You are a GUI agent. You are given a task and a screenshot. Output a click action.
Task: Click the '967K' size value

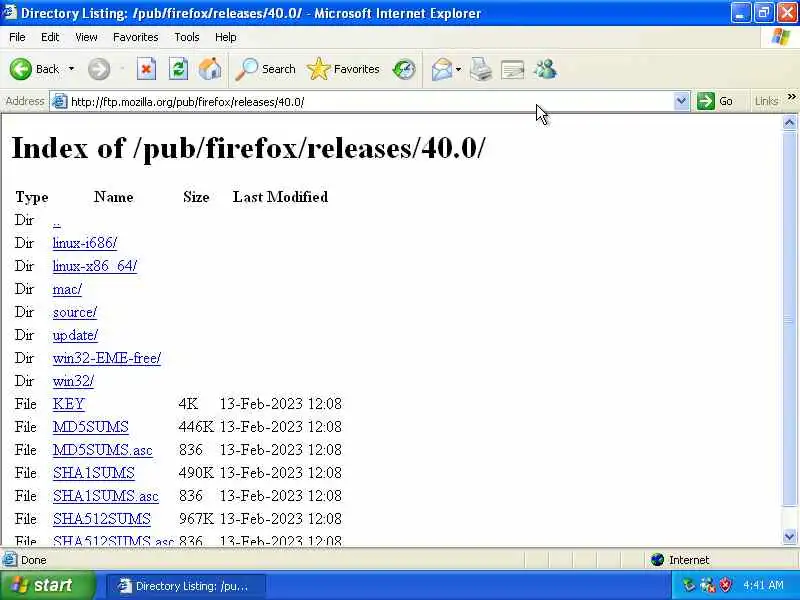196,519
